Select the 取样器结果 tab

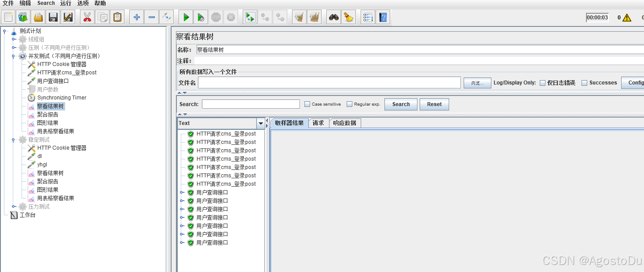[x=289, y=123]
